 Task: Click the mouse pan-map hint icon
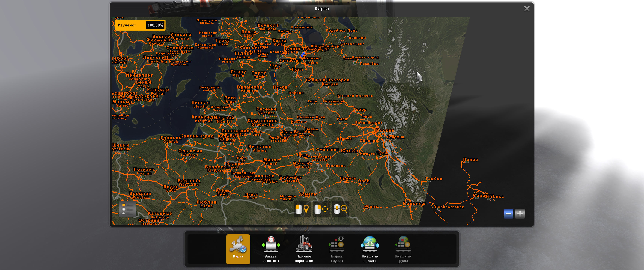point(321,209)
